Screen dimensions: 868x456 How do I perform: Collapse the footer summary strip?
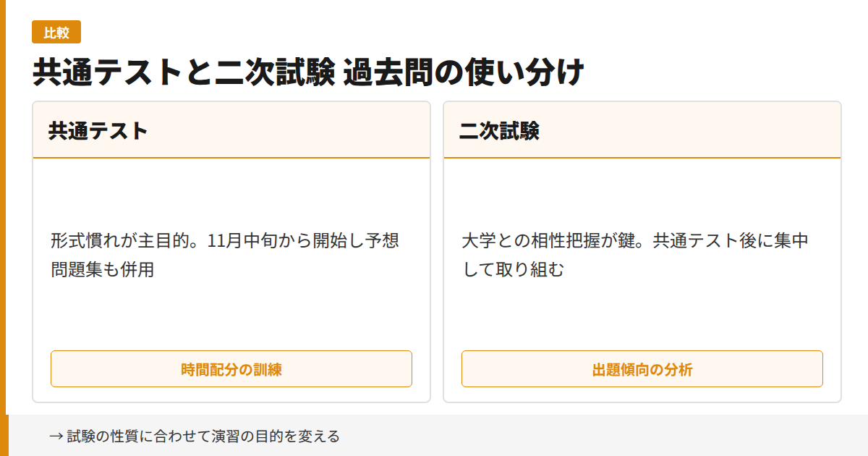tap(434, 436)
